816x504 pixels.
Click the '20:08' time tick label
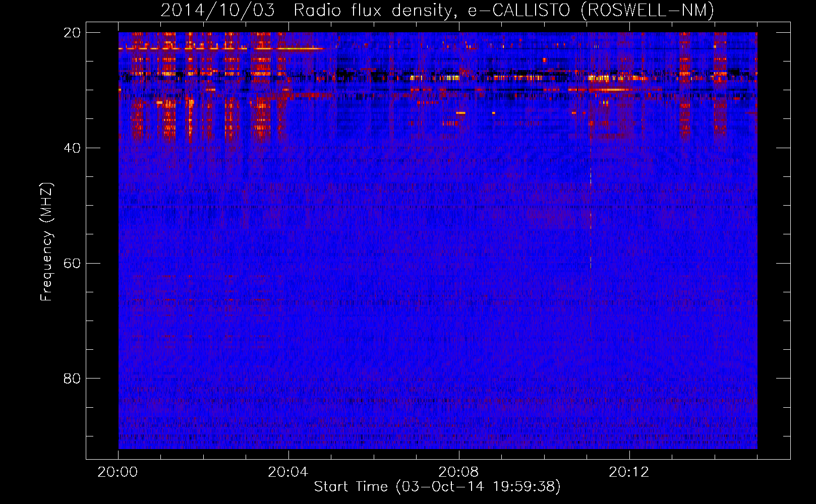click(x=458, y=472)
